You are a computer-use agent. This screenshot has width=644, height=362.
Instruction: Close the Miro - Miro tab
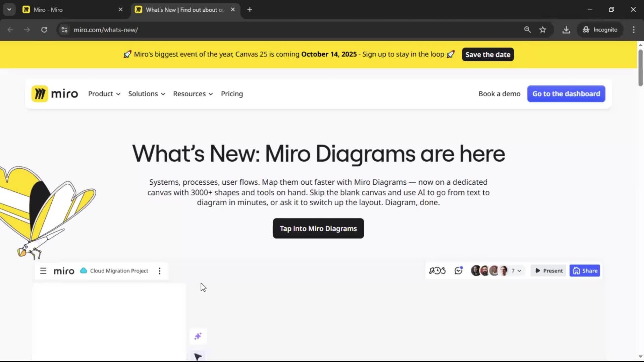120,10
